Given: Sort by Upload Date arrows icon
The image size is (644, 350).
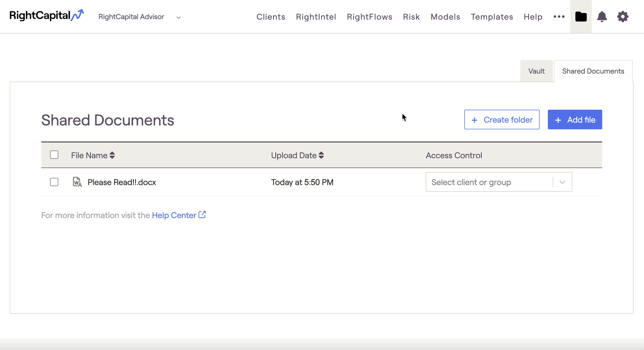Looking at the screenshot, I should click(321, 155).
